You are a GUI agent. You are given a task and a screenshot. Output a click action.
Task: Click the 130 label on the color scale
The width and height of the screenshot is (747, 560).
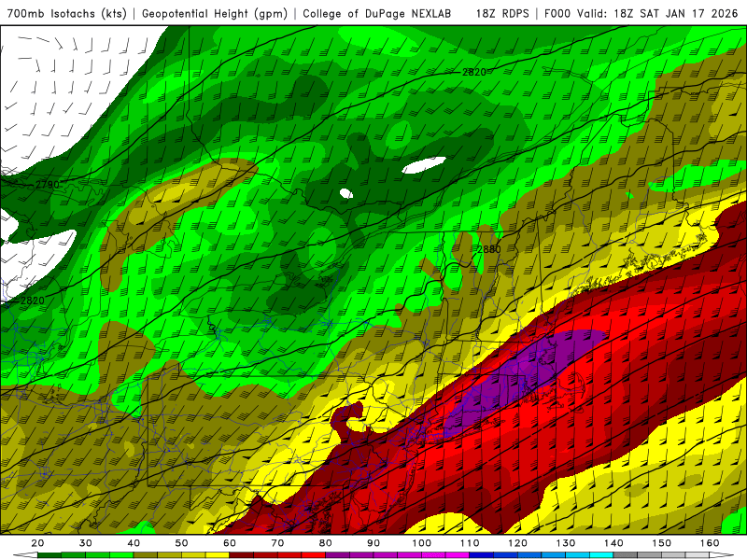566,543
